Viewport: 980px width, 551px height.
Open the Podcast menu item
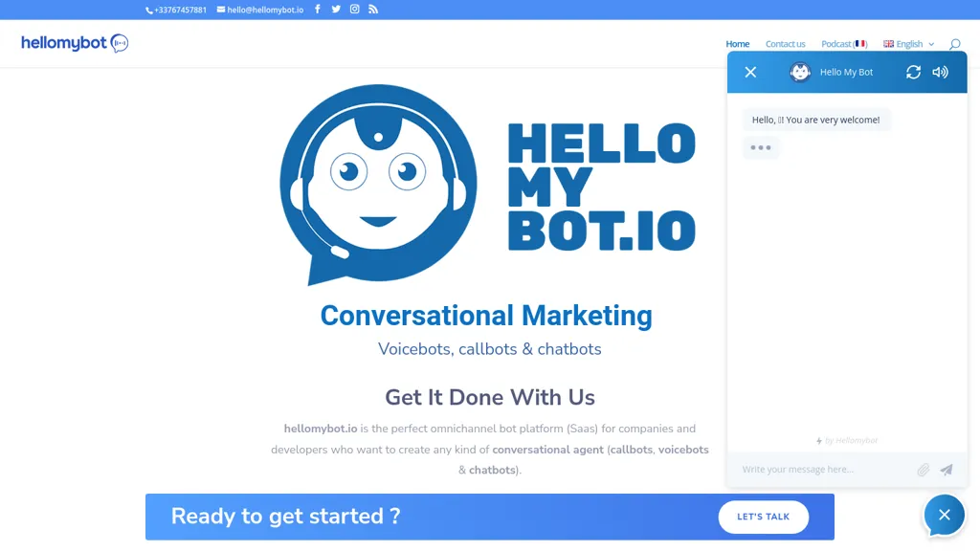844,44
